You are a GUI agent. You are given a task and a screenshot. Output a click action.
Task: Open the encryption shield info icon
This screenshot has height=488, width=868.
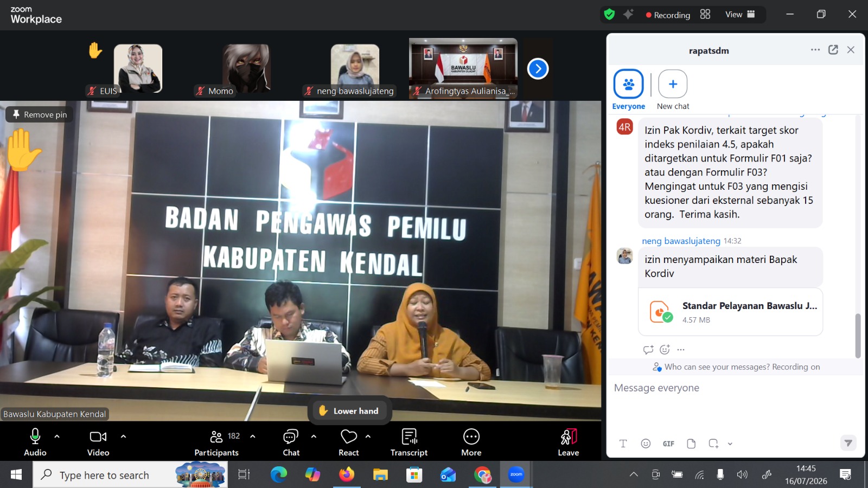[x=610, y=15]
